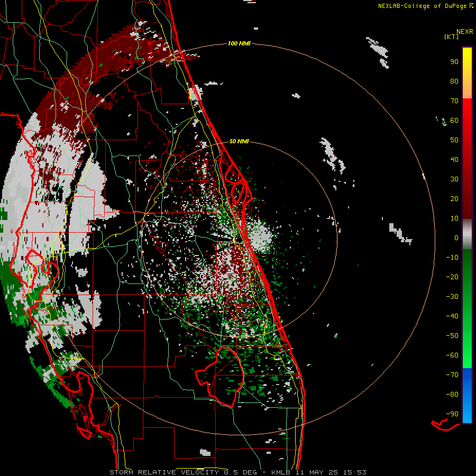The height and width of the screenshot is (476, 476).
Task: Click the -70 scale value
Action: [x=452, y=375]
